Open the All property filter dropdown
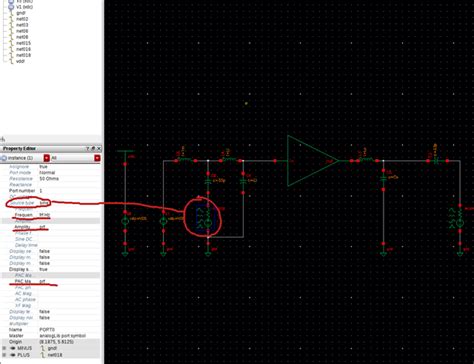The height and width of the screenshot is (364, 474). point(97,158)
